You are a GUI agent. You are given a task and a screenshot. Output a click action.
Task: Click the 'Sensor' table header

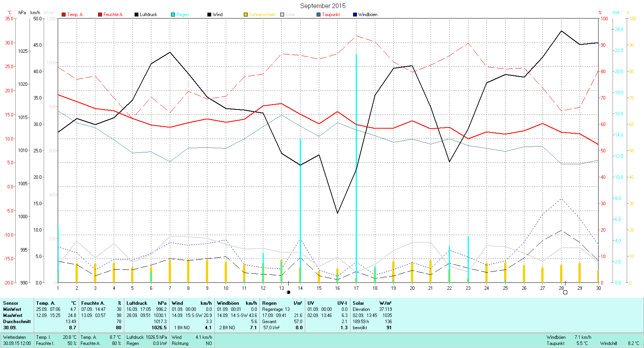pyautogui.click(x=11, y=303)
